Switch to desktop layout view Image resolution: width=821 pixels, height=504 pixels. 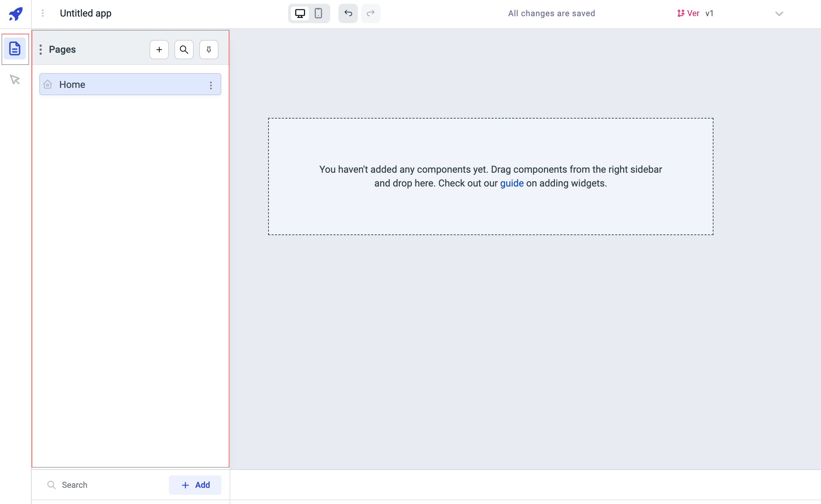300,13
